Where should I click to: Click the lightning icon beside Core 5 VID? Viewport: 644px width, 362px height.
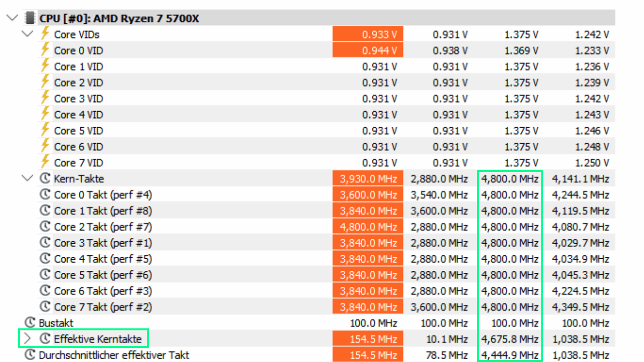tap(45, 130)
